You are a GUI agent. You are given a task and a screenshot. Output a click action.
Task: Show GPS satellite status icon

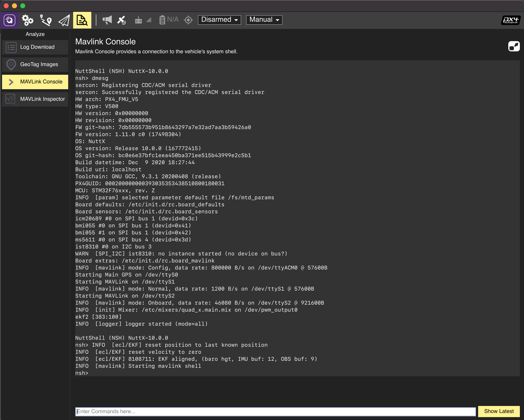click(x=121, y=20)
